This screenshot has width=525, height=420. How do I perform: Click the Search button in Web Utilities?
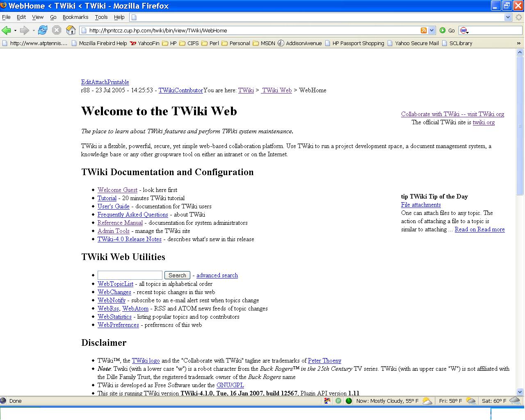pyautogui.click(x=177, y=275)
